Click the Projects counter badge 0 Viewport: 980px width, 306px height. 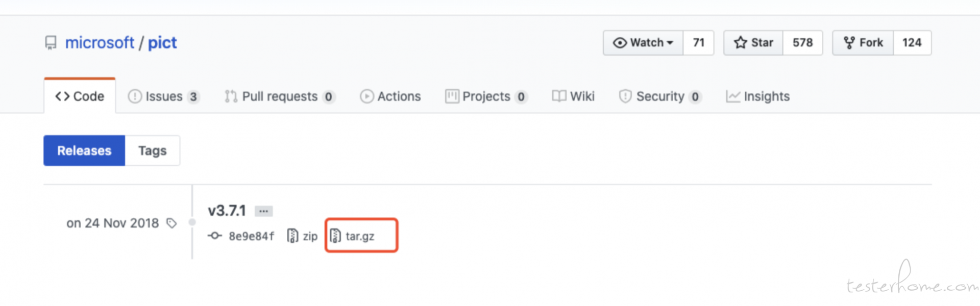(x=521, y=97)
